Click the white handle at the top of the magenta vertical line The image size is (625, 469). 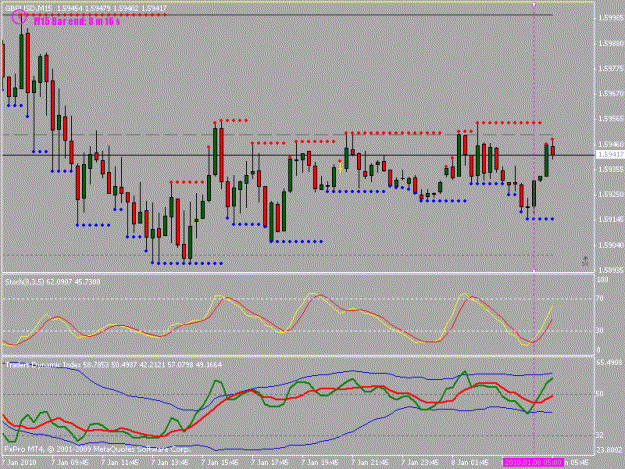(x=534, y=5)
